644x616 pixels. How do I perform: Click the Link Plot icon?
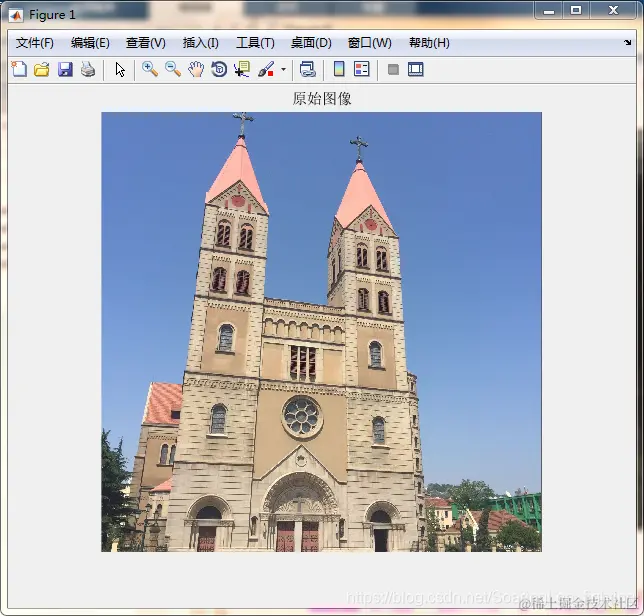click(x=308, y=69)
